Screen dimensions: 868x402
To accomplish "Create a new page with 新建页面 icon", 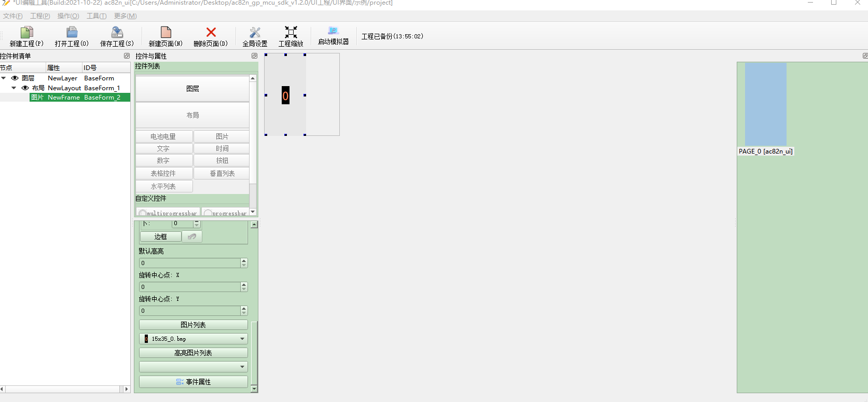I will [166, 33].
